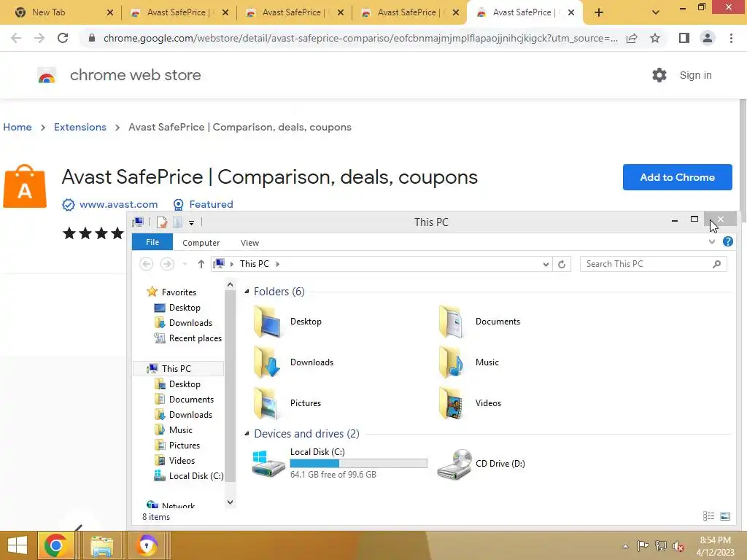This screenshot has height=560, width=747.
Task: Switch to Details view icon
Action: [708, 516]
